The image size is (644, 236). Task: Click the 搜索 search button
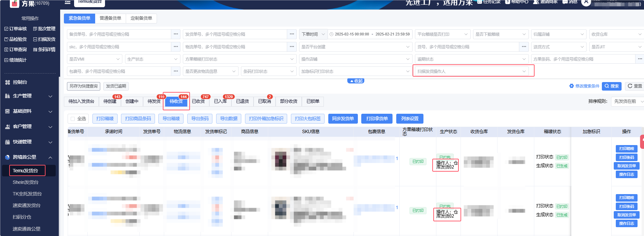pyautogui.click(x=612, y=86)
